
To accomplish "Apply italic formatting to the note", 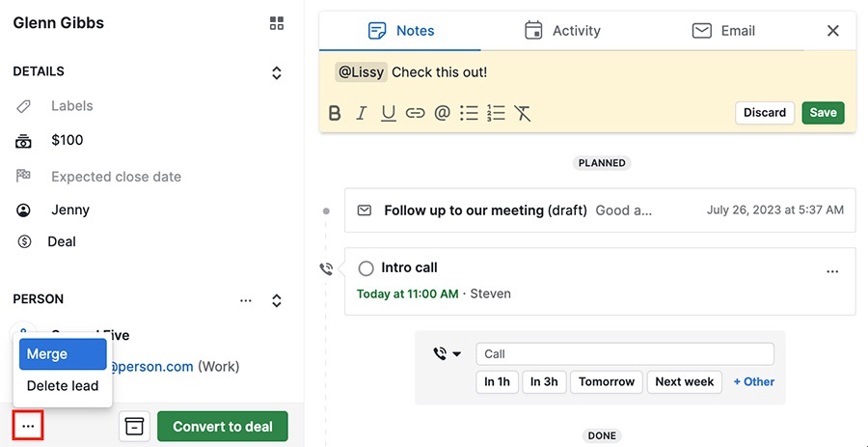I will tap(362, 113).
